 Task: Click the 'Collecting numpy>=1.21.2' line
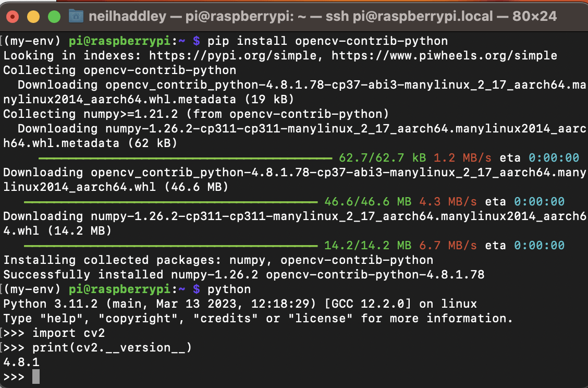click(196, 114)
